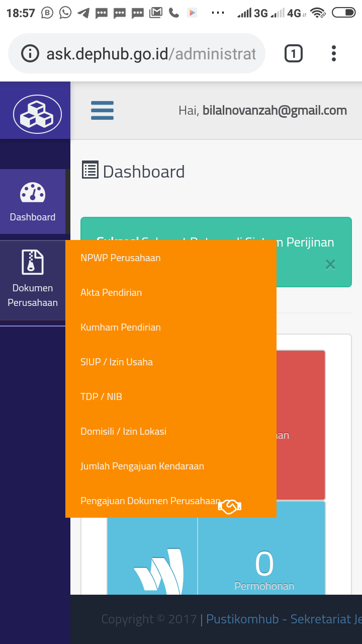This screenshot has width=362, height=644.
Task: Click the Dokumen Perusahaan file icon
Action: pyautogui.click(x=33, y=262)
